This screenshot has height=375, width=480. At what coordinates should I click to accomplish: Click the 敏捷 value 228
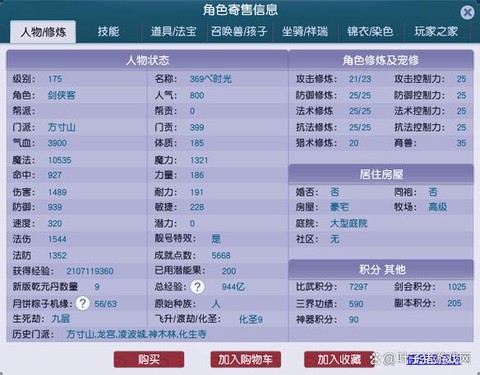point(197,207)
